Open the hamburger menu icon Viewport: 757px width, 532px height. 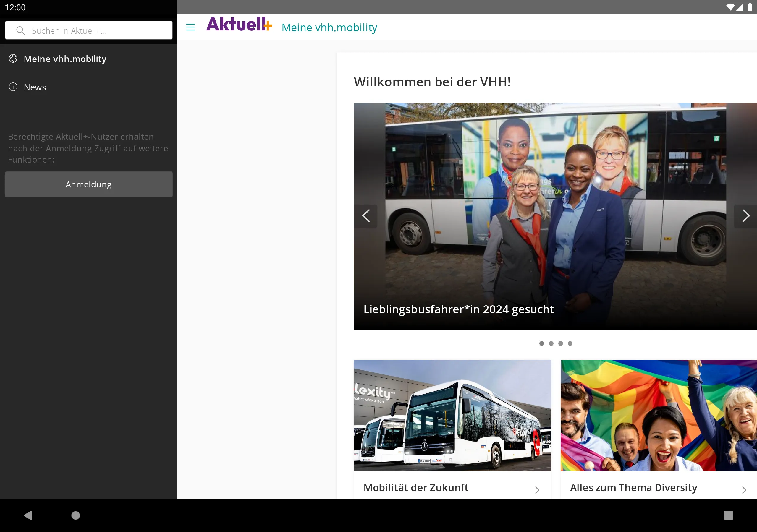coord(190,27)
